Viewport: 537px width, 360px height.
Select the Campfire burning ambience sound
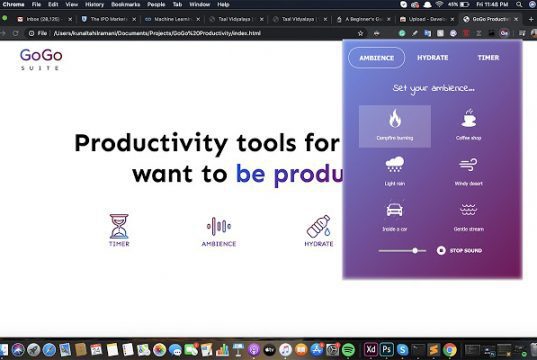(395, 126)
